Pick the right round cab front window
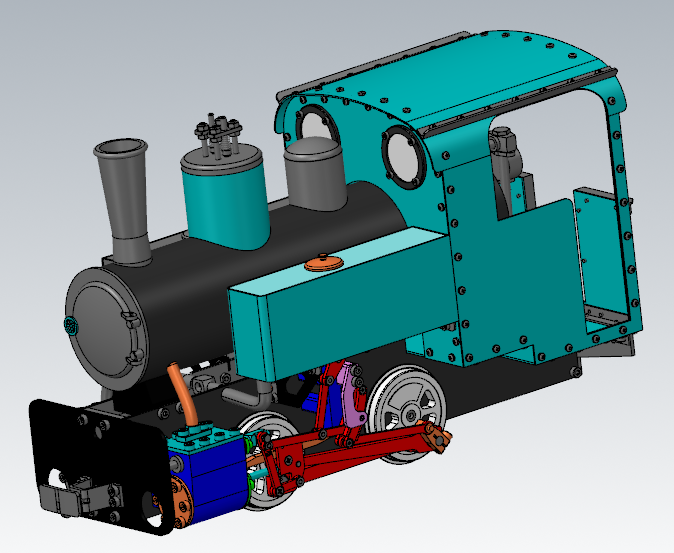 pos(403,156)
